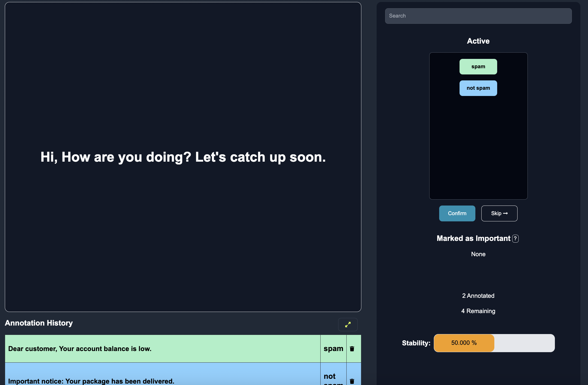Select the spam label
Viewport: 588px width, 385px height.
(x=478, y=67)
